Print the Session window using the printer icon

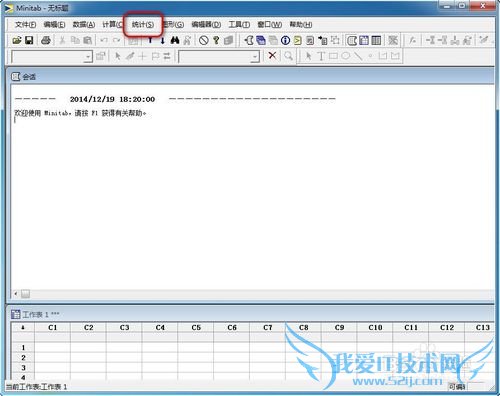[x=46, y=40]
